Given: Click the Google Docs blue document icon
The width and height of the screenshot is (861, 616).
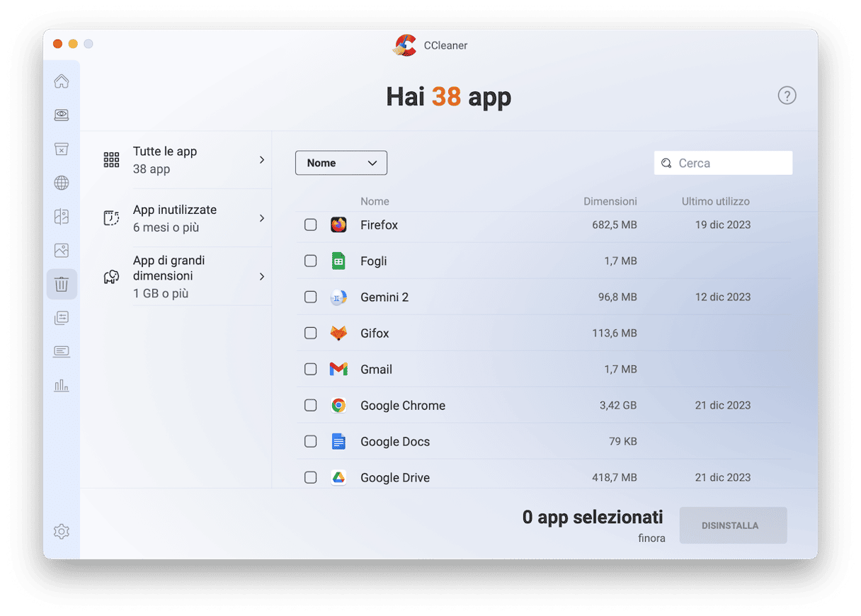Looking at the screenshot, I should point(338,441).
